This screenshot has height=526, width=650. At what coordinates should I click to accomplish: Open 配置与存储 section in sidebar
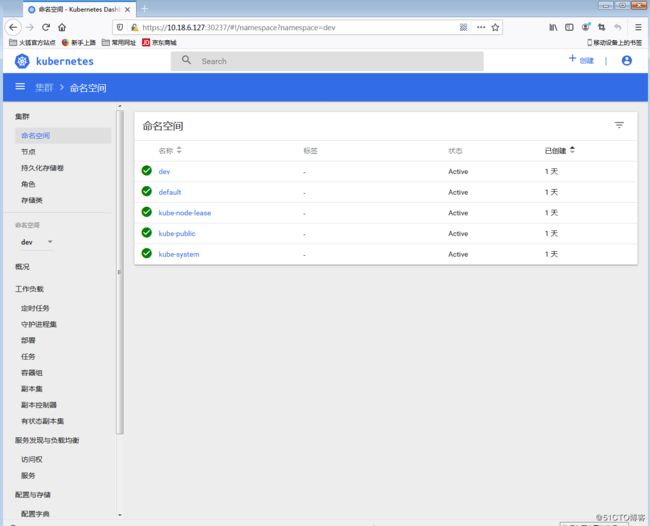tap(33, 494)
